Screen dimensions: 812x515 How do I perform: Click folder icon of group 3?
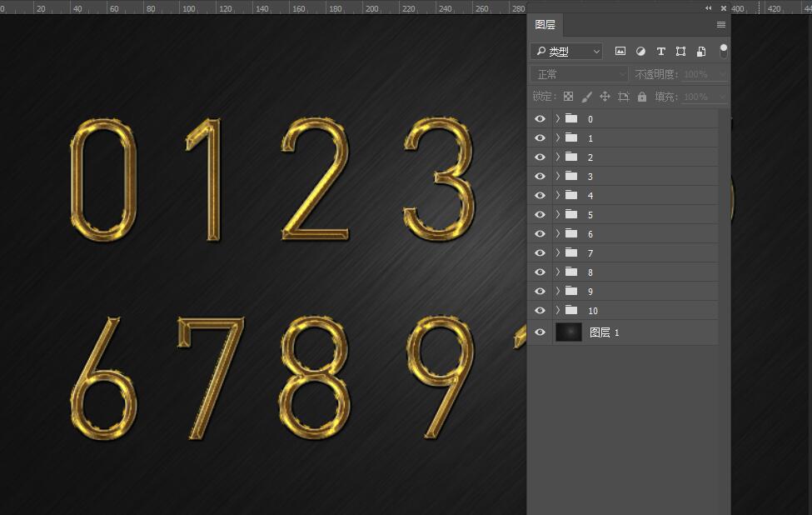571,176
